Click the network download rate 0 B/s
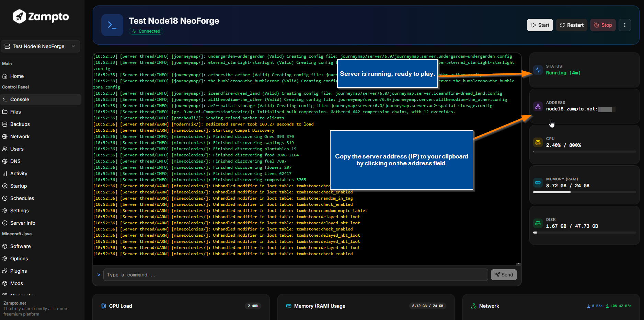This screenshot has height=320, width=644. tap(595, 306)
